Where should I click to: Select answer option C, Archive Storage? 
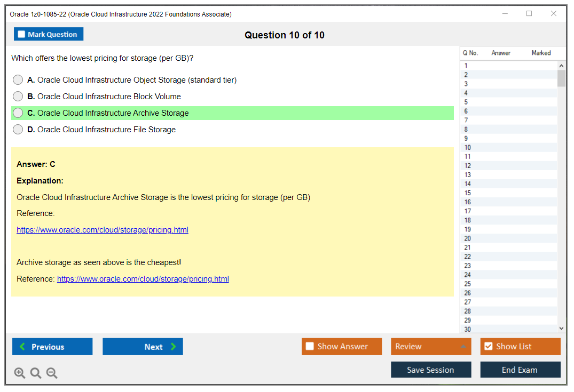[18, 113]
